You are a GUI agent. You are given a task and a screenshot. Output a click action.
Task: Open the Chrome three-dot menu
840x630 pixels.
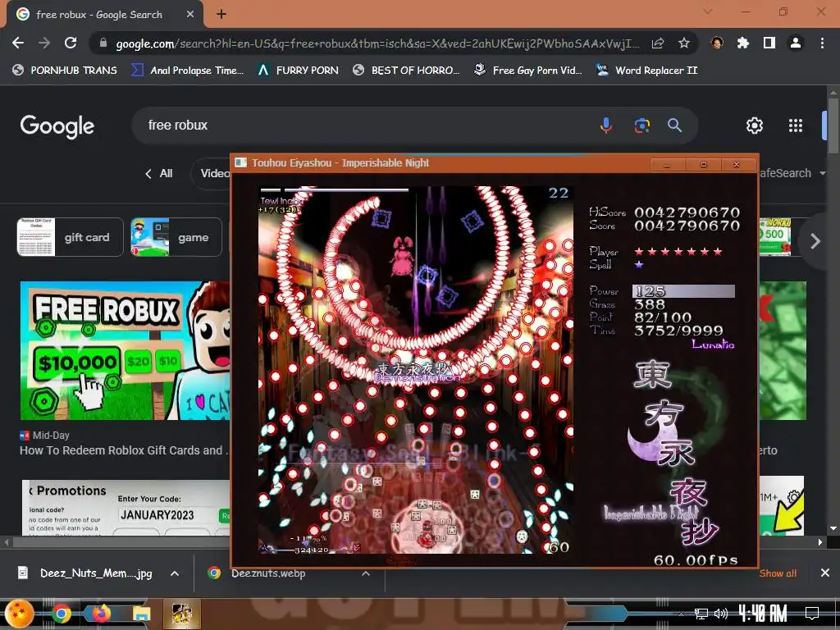pyautogui.click(x=822, y=43)
